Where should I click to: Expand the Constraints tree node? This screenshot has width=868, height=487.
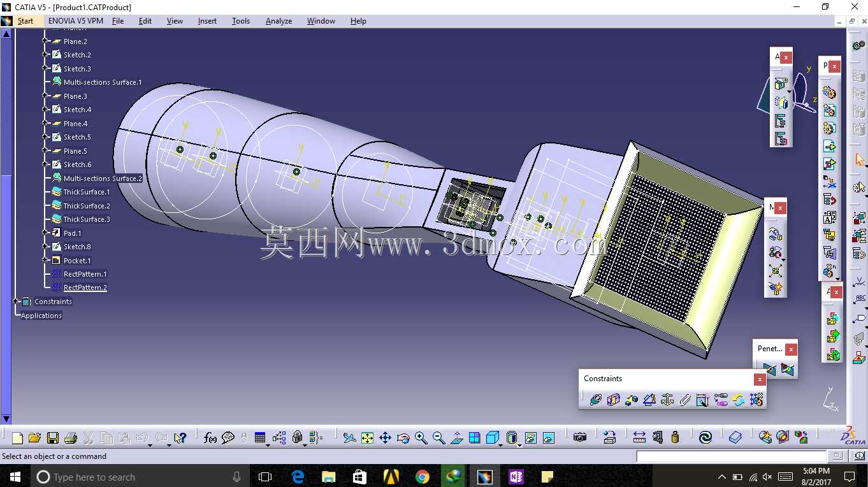pyautogui.click(x=16, y=302)
